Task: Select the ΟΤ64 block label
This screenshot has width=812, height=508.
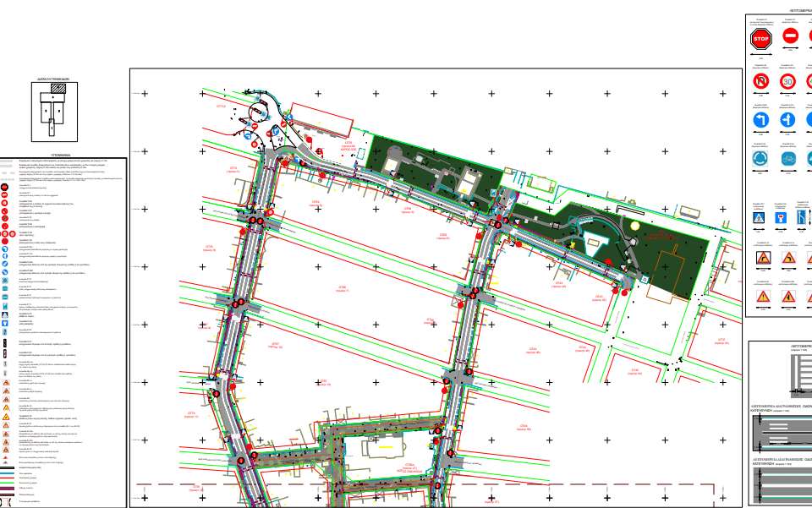Action: [523, 427]
